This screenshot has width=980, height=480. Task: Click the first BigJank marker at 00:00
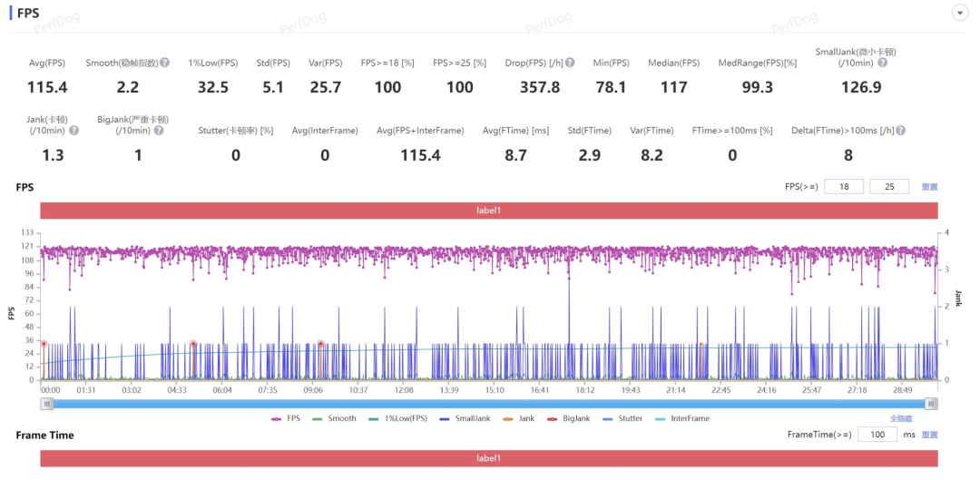pos(44,344)
